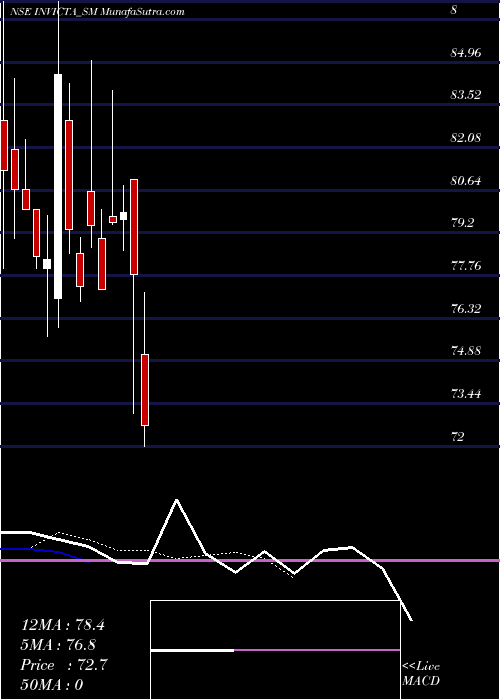
Task: Click the 77.76 price axis label
Action: click(466, 266)
